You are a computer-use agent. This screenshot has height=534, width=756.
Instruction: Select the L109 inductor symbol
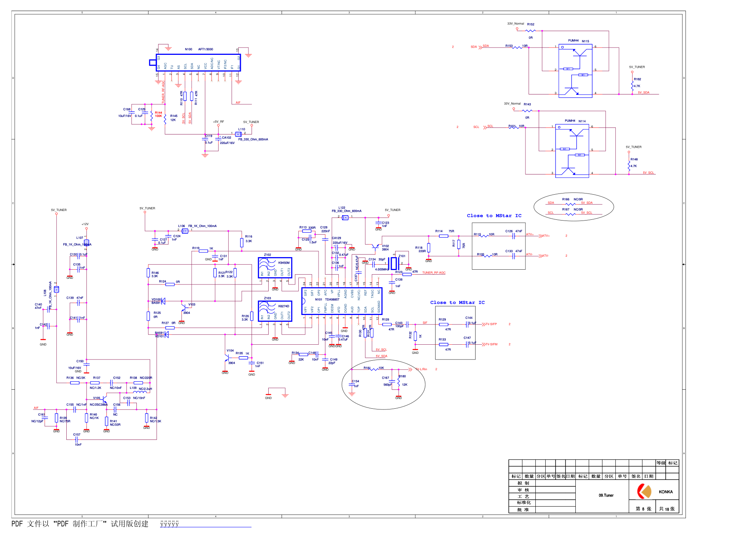coord(139,392)
